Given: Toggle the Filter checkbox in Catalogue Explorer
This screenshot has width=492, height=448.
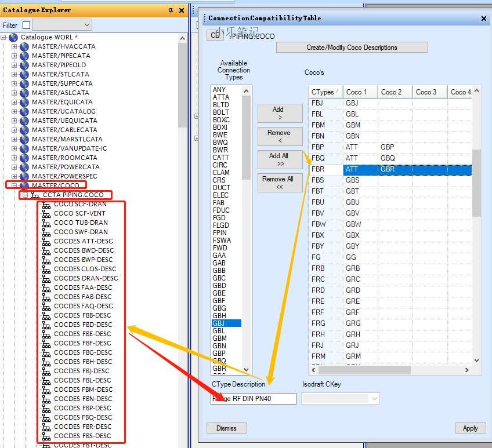Looking at the screenshot, I should click(27, 25).
